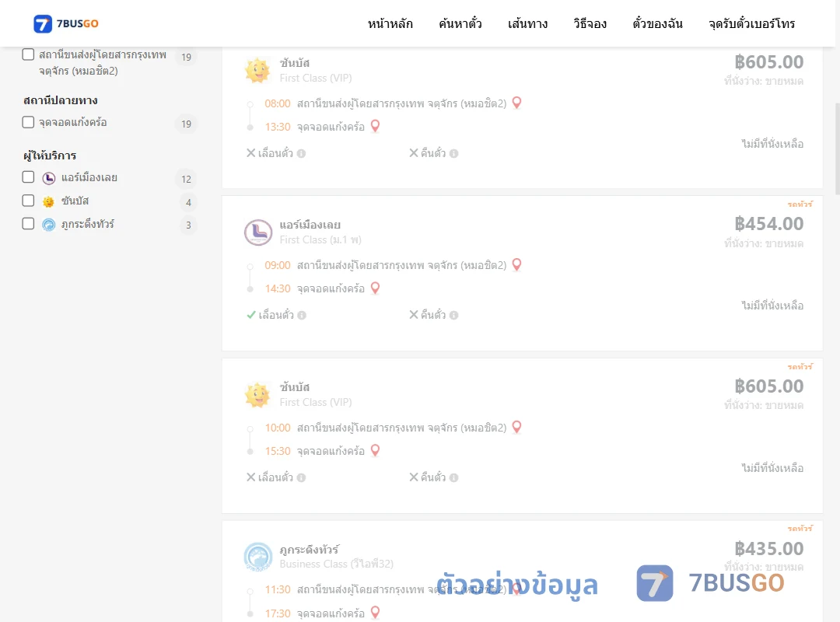Click ภูกระดึงทัวร์ logo on 11:30 trip
This screenshot has height=622, width=840.
(258, 557)
